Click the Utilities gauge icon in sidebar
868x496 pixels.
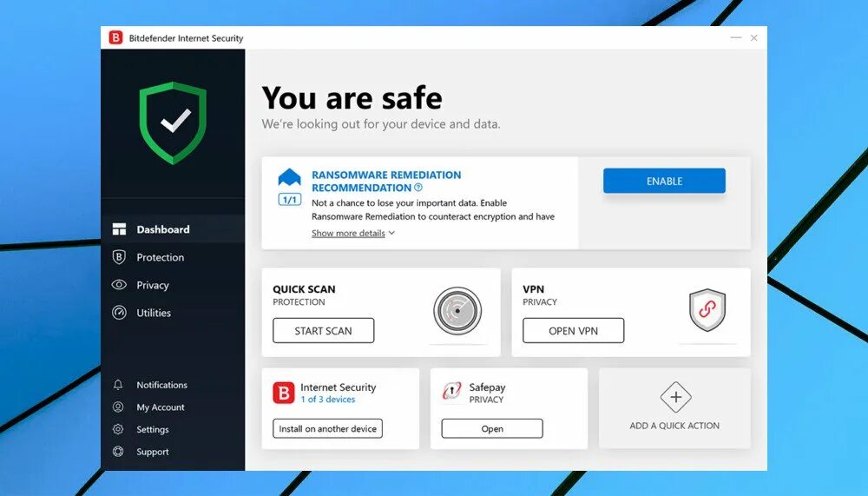119,313
